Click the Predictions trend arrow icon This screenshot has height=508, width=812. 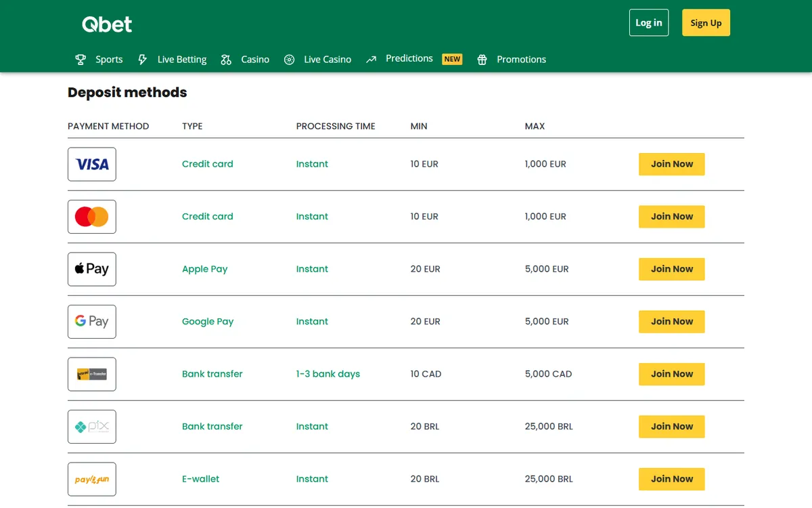pos(371,60)
